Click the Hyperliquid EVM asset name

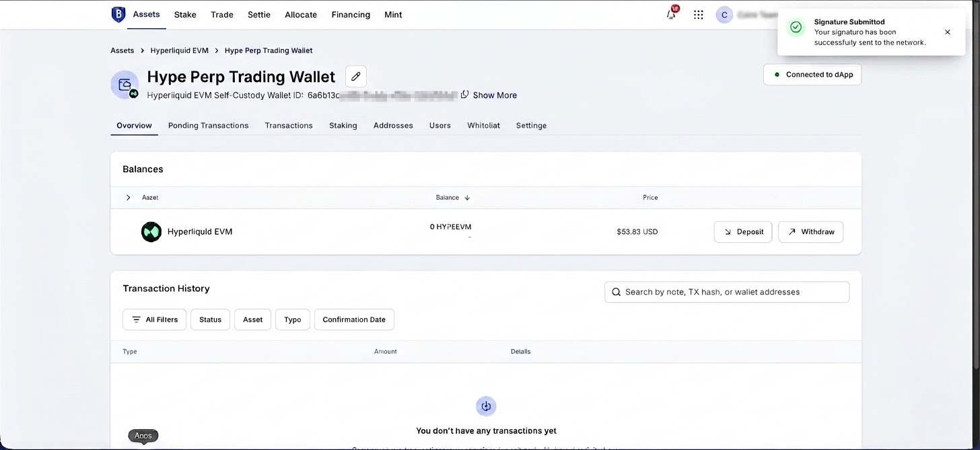[x=200, y=231]
